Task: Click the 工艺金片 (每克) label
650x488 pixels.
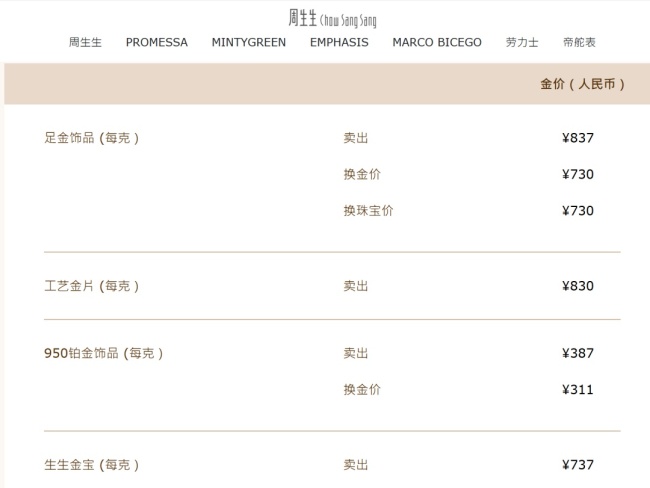Action: 92,286
